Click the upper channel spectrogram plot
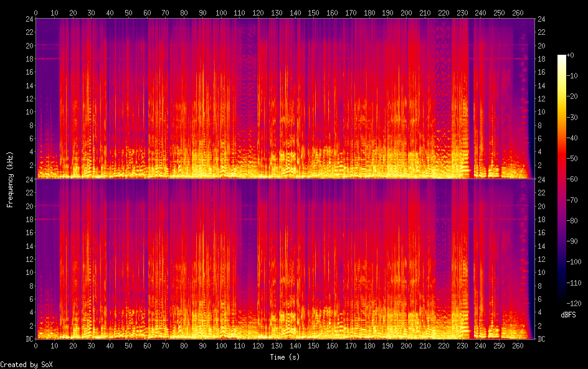This screenshot has height=369, width=588. (285, 98)
